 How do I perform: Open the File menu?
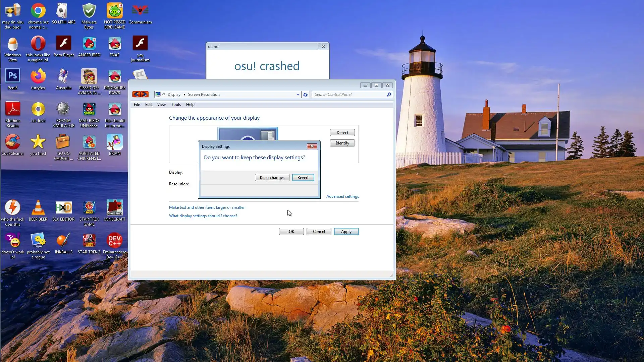(137, 105)
